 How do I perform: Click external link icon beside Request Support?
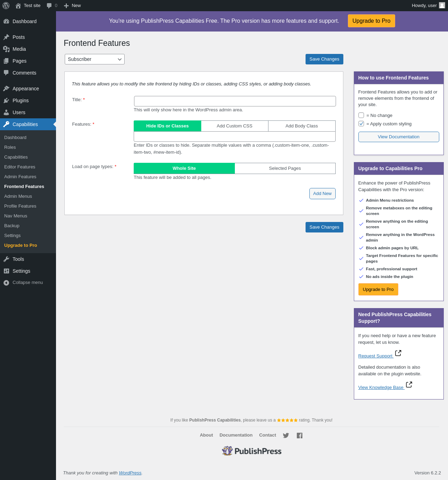point(398,353)
